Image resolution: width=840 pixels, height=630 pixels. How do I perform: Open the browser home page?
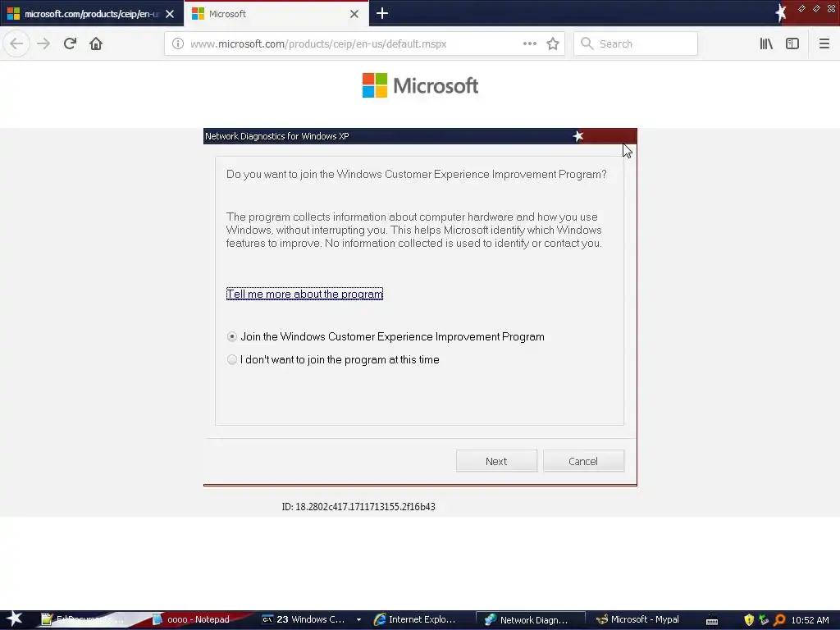pos(96,43)
